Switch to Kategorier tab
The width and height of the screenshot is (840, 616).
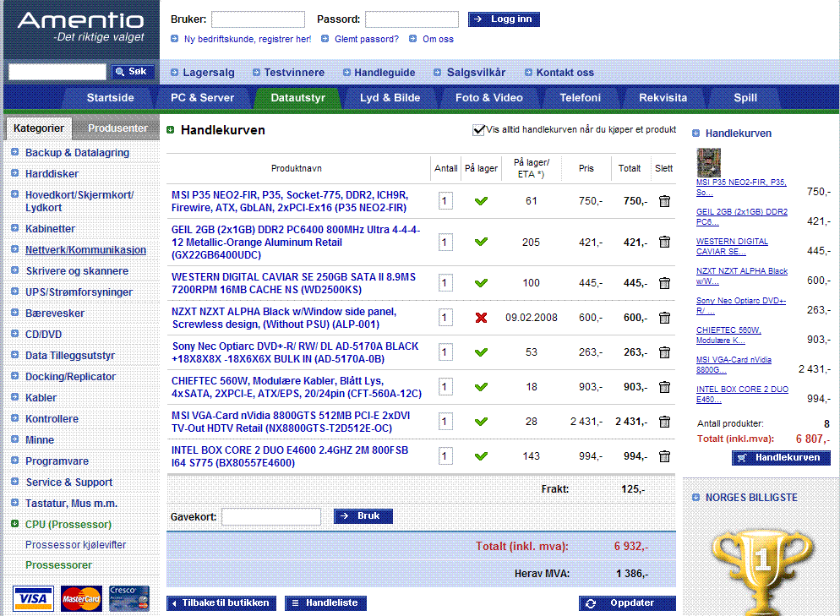pyautogui.click(x=39, y=128)
